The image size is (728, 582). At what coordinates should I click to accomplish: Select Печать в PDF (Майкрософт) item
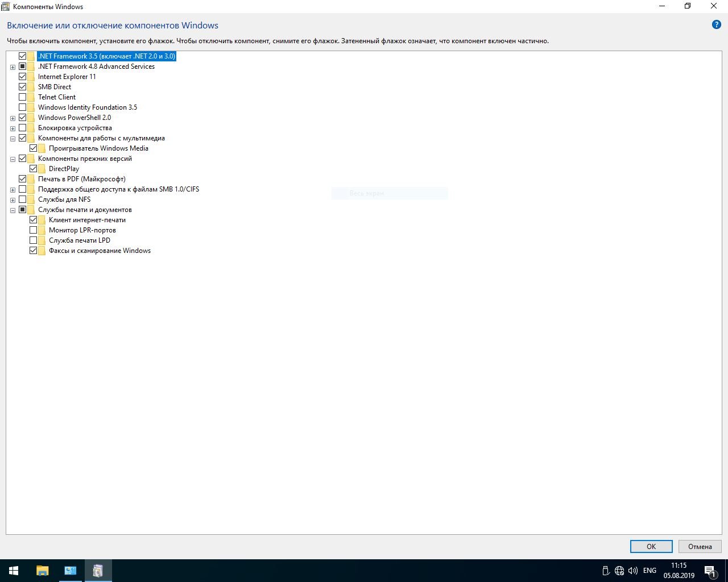tap(81, 179)
